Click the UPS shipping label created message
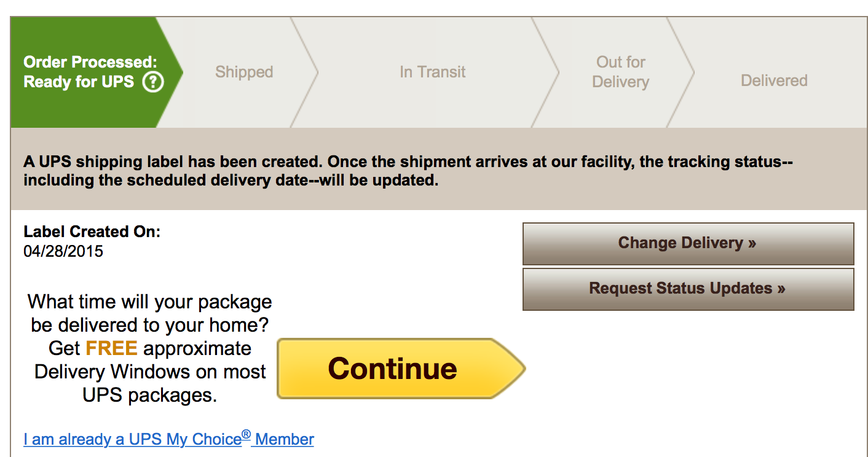This screenshot has width=868, height=457. click(408, 171)
